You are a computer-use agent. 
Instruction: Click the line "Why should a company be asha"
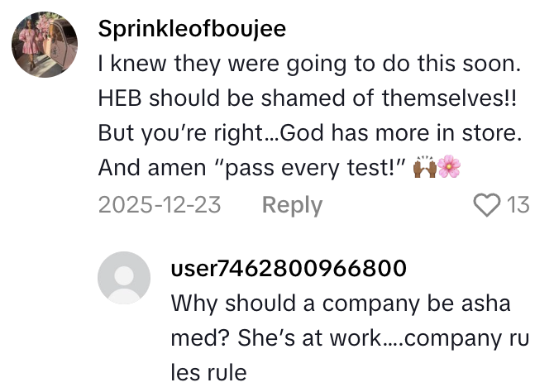point(341,304)
